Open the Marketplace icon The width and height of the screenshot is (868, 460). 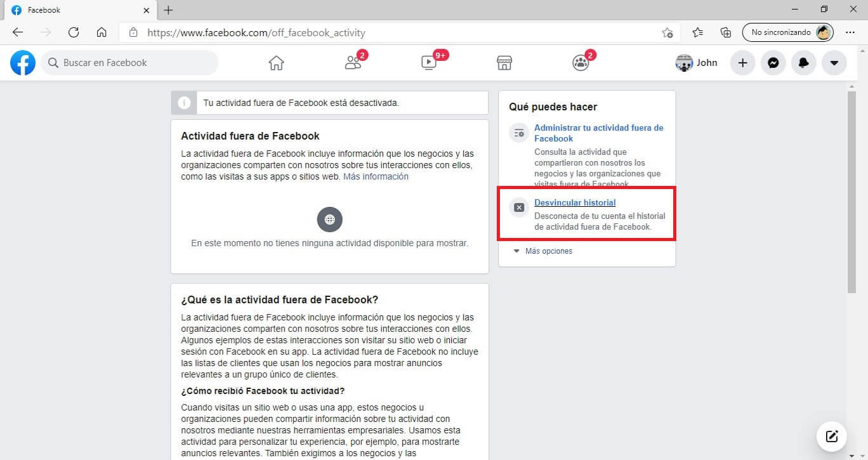[x=504, y=63]
